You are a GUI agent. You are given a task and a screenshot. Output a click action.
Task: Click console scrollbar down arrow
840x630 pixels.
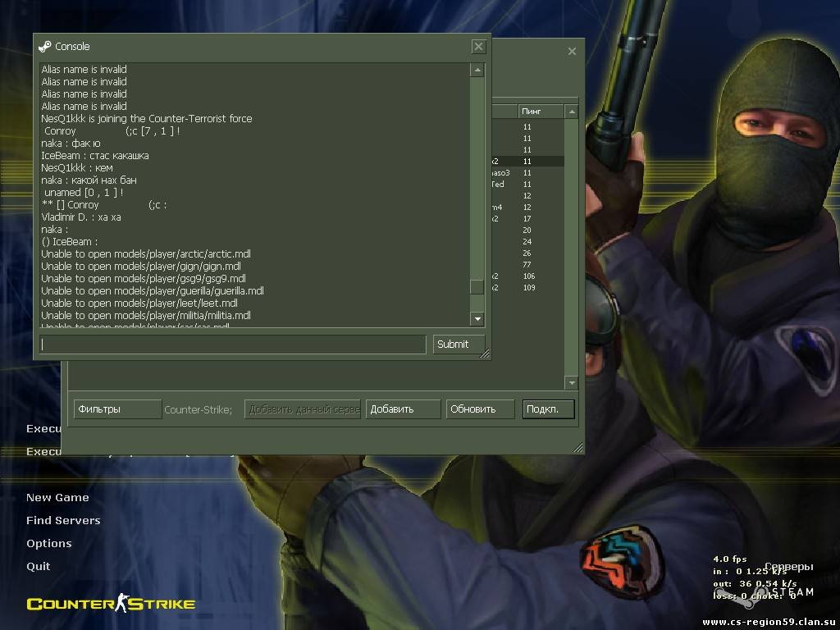pyautogui.click(x=477, y=319)
